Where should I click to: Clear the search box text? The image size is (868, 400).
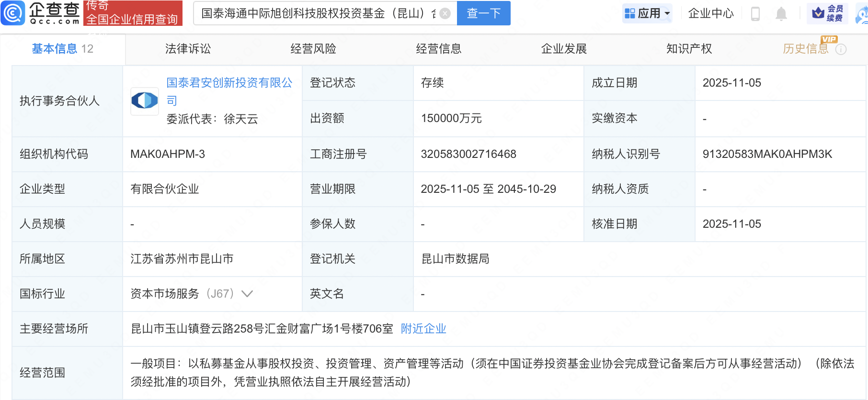445,13
